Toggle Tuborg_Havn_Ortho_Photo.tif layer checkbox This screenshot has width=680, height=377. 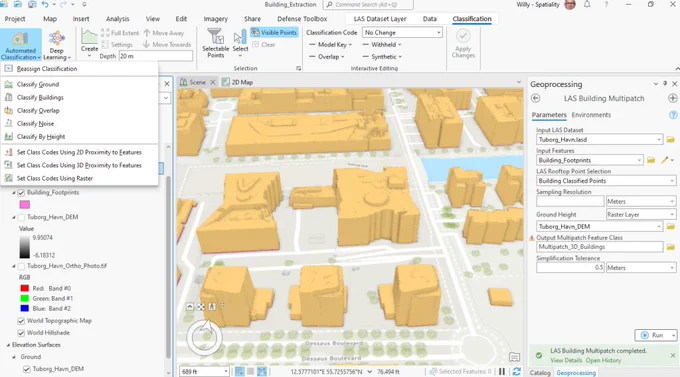click(21, 266)
